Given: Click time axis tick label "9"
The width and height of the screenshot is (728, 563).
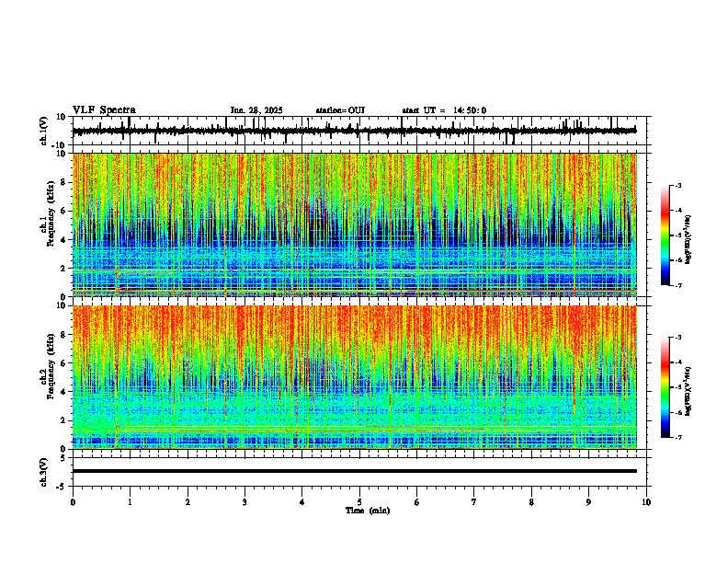Looking at the screenshot, I should point(588,502).
